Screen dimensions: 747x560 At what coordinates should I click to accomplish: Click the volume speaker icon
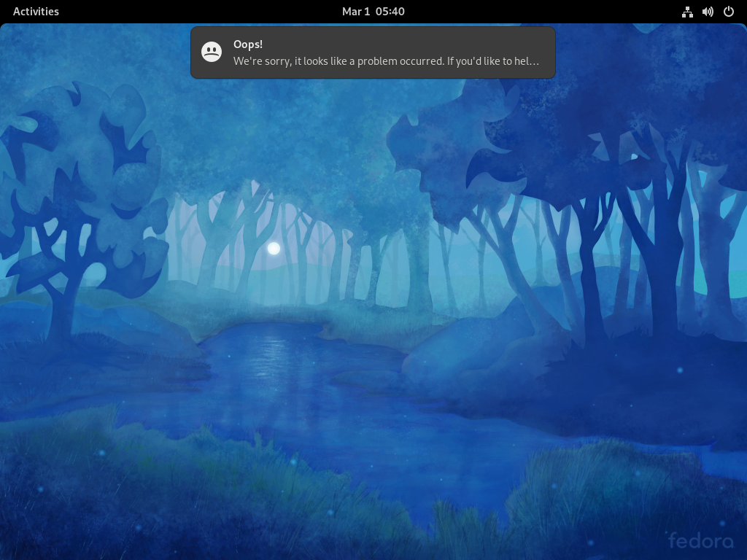pyautogui.click(x=708, y=12)
